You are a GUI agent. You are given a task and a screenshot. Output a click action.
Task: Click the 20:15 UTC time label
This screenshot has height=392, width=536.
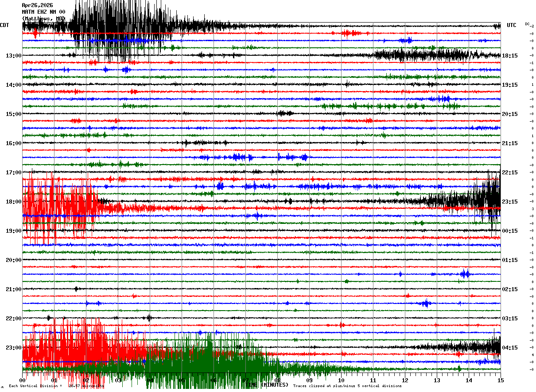tap(511, 114)
